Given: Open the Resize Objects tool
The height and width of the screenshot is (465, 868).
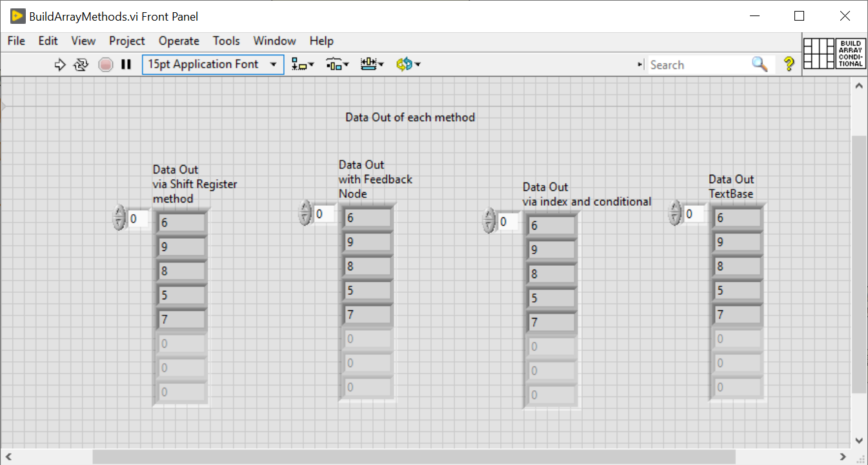Looking at the screenshot, I should [372, 64].
